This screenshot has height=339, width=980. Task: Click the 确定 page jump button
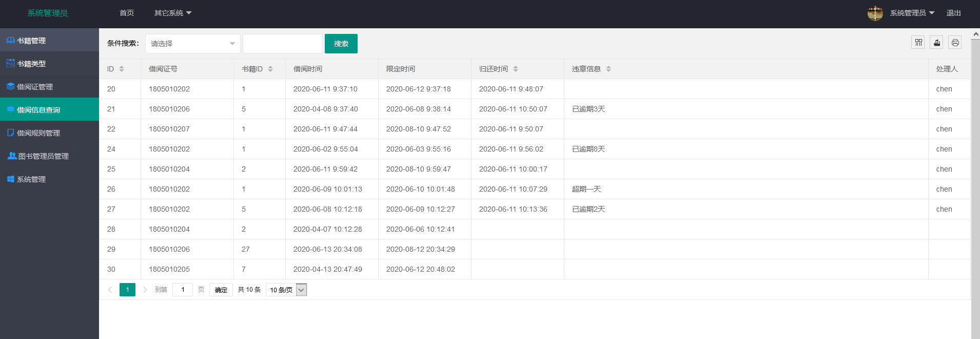[221, 290]
